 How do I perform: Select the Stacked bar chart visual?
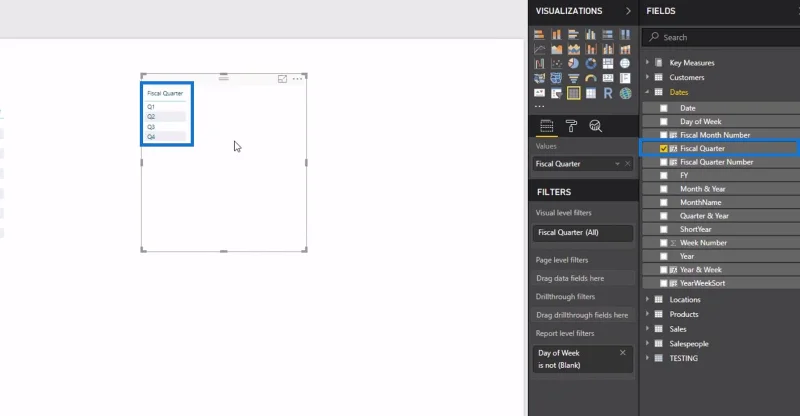[x=539, y=35]
